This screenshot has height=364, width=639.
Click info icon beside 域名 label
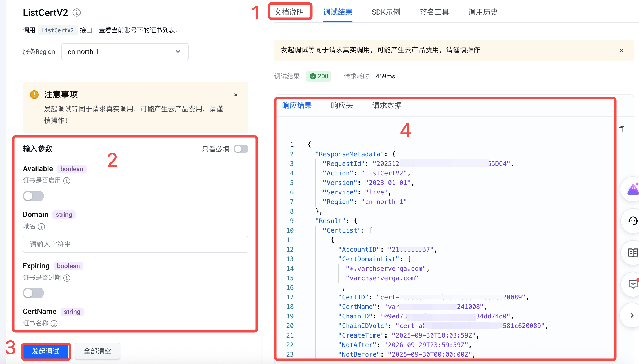(x=41, y=227)
